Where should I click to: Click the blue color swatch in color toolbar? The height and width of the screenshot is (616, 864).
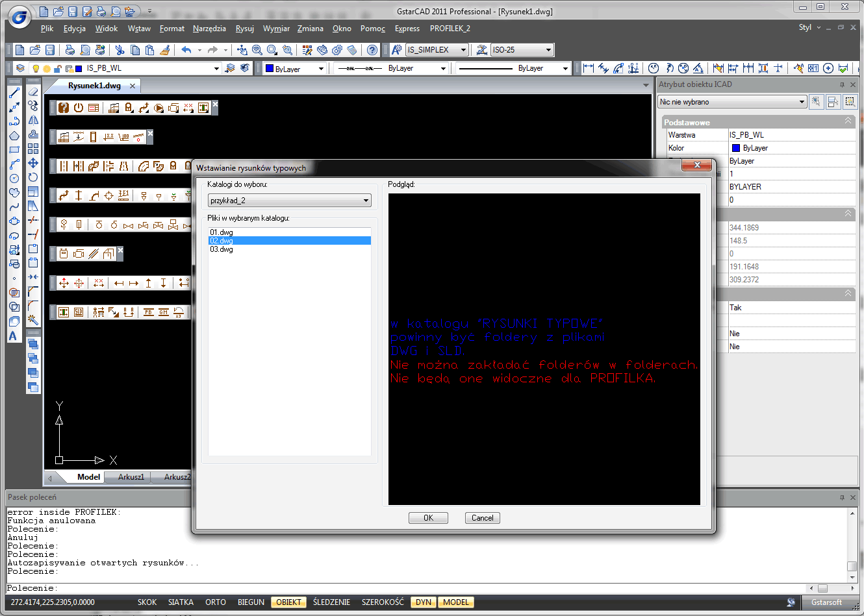(x=270, y=68)
